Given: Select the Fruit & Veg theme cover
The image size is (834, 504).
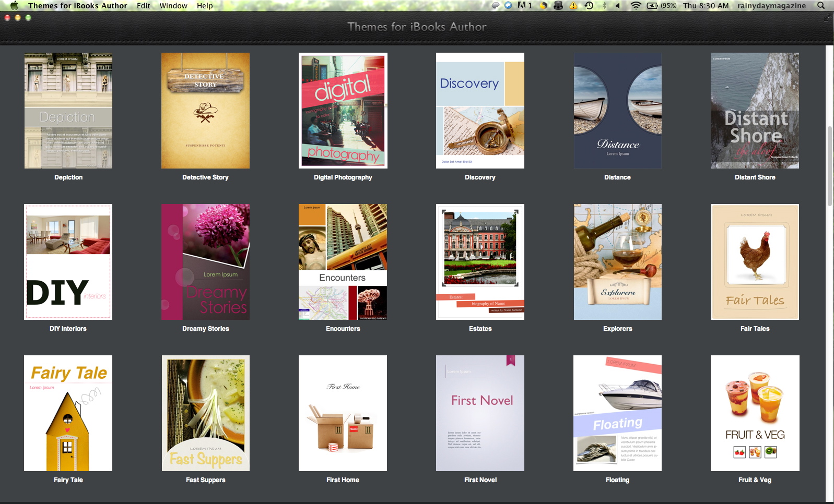Looking at the screenshot, I should tap(755, 413).
